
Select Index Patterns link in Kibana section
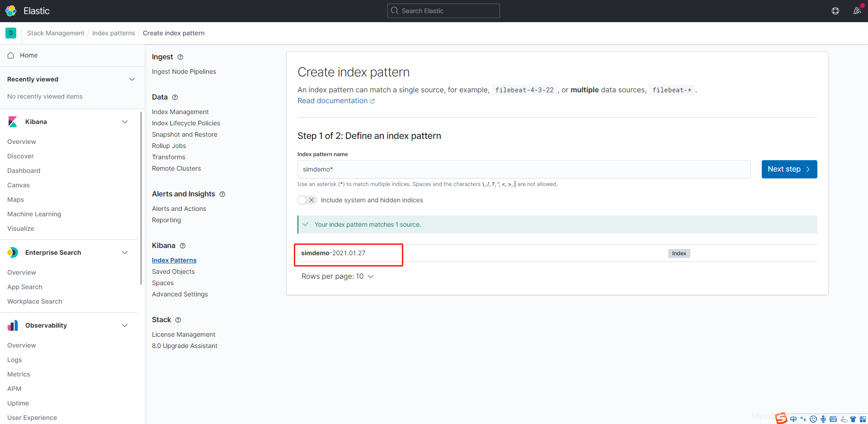(x=174, y=260)
